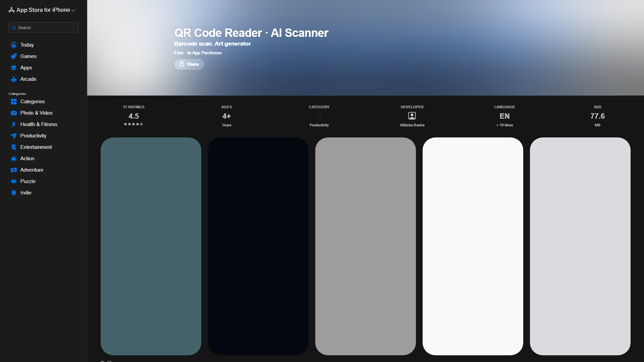The image size is (644, 362).
Task: Click the rating stars row
Action: tap(133, 124)
